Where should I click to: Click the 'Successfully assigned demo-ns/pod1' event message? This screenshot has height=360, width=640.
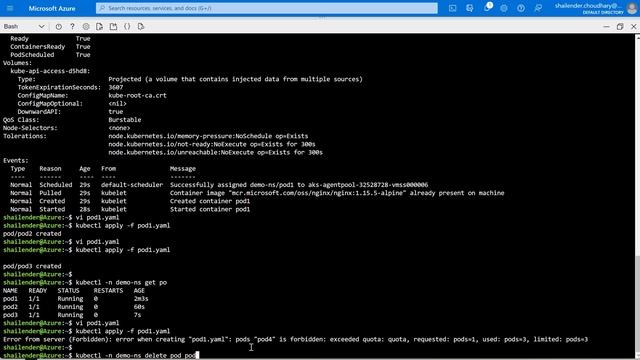(x=299, y=185)
